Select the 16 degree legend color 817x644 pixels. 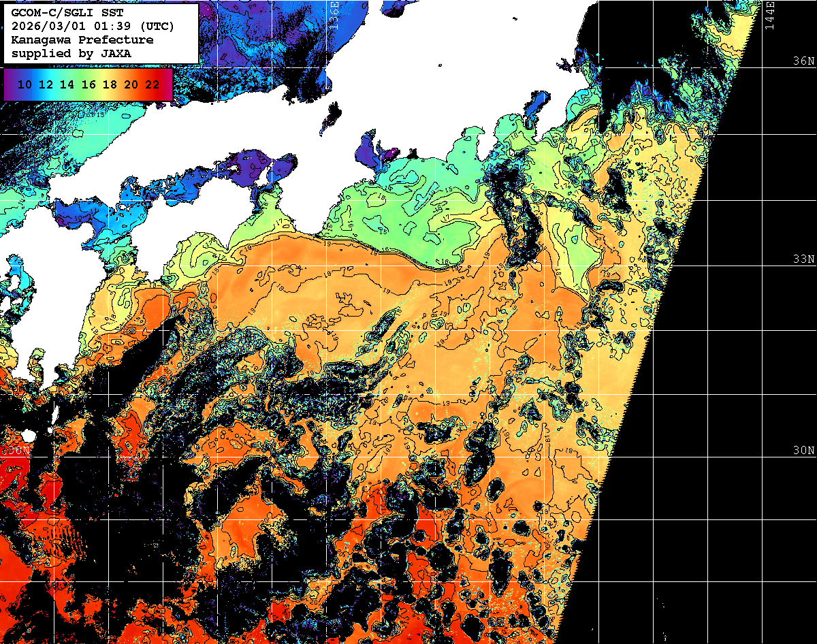(89, 85)
